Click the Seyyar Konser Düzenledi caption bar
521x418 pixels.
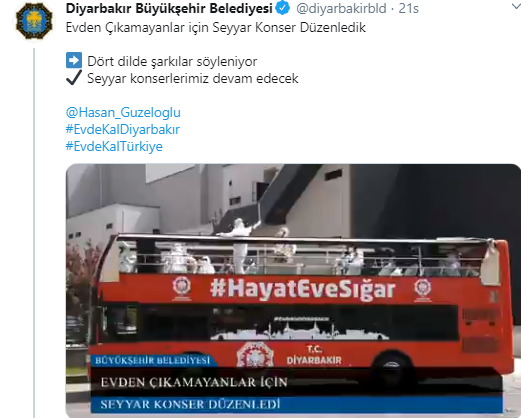[296, 405]
